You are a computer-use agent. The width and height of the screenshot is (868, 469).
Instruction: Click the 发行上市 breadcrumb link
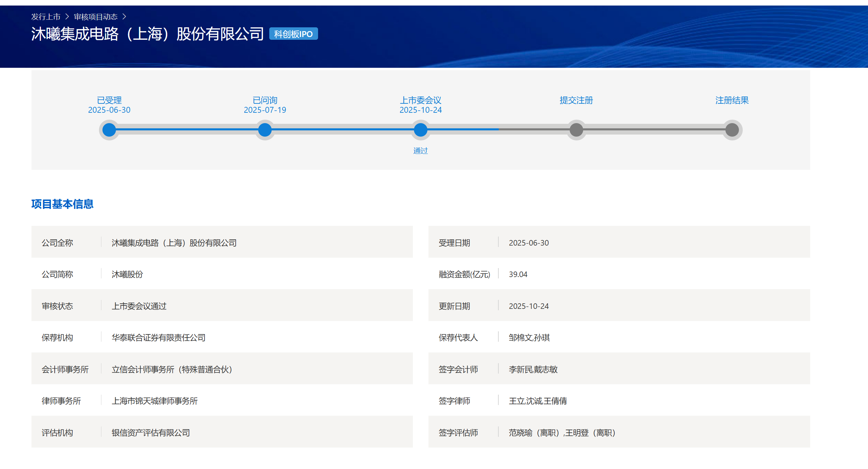click(x=46, y=17)
